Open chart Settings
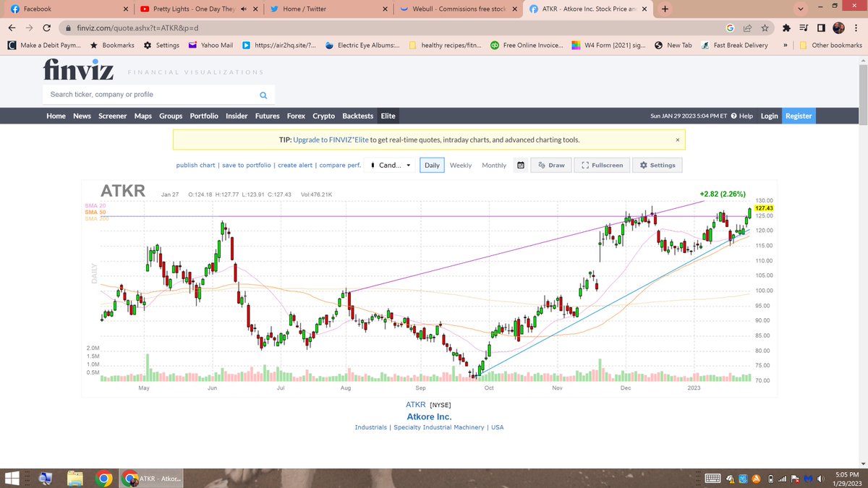This screenshot has height=488, width=868. [x=657, y=165]
